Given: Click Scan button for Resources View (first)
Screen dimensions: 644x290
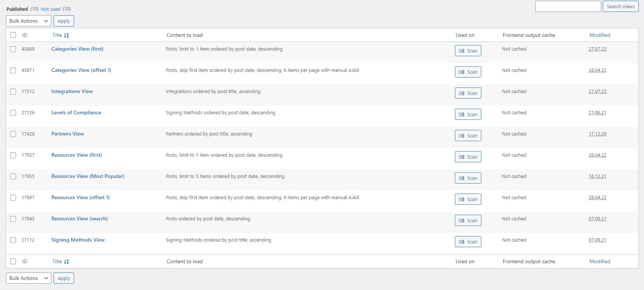Looking at the screenshot, I should pos(468,157).
